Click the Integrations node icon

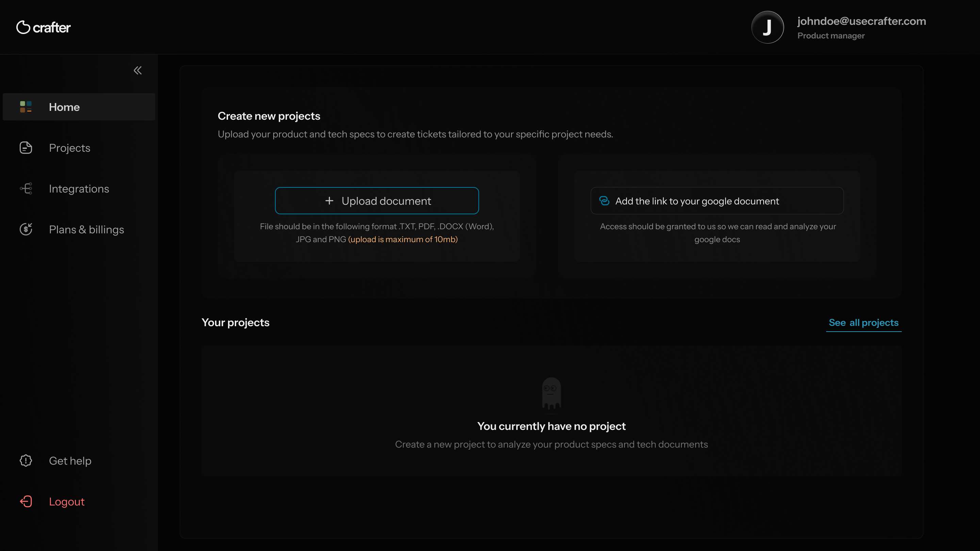pyautogui.click(x=26, y=189)
